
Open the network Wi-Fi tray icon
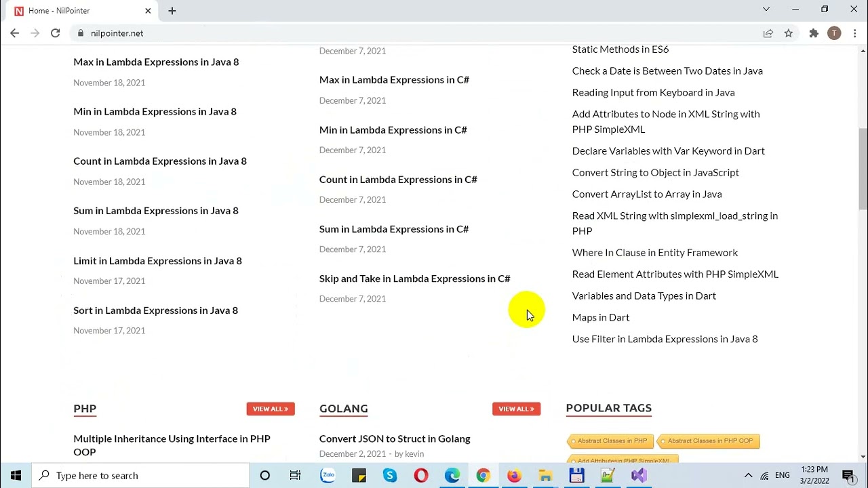point(765,475)
